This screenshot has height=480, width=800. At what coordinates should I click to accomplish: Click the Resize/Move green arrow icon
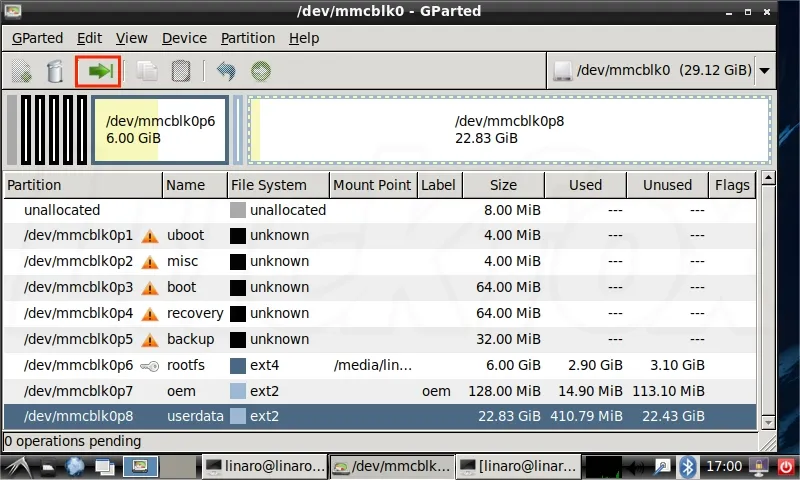click(99, 71)
